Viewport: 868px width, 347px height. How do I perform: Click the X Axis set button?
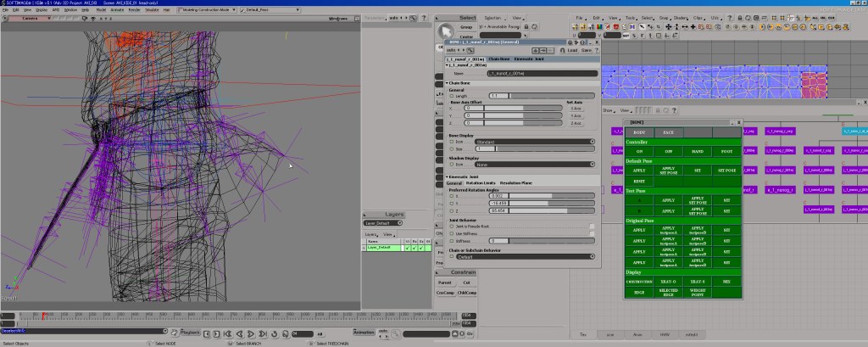[576, 109]
